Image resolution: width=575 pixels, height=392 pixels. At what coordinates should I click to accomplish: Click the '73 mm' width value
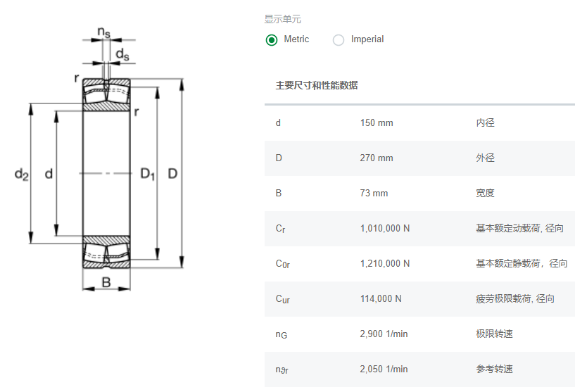(x=374, y=194)
